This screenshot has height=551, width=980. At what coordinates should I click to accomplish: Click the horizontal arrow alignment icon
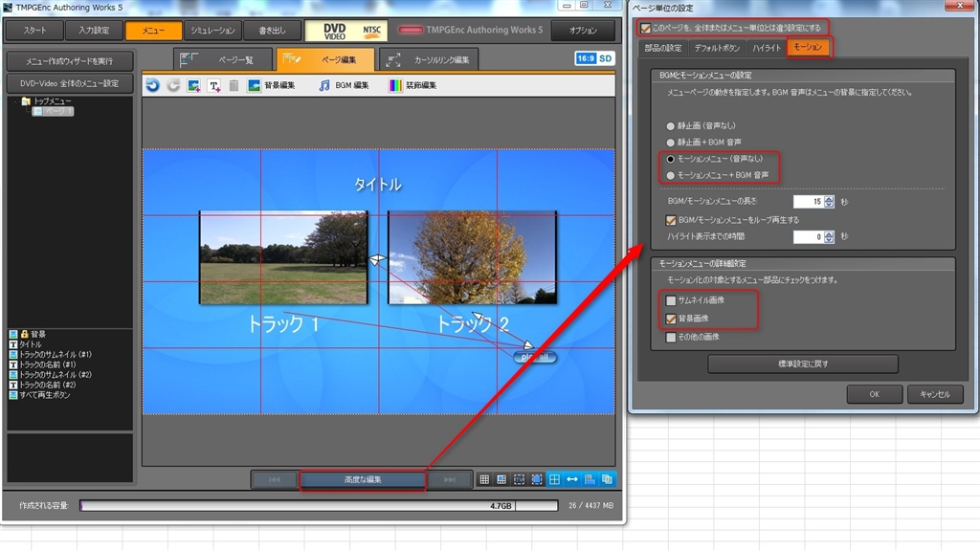click(572, 478)
